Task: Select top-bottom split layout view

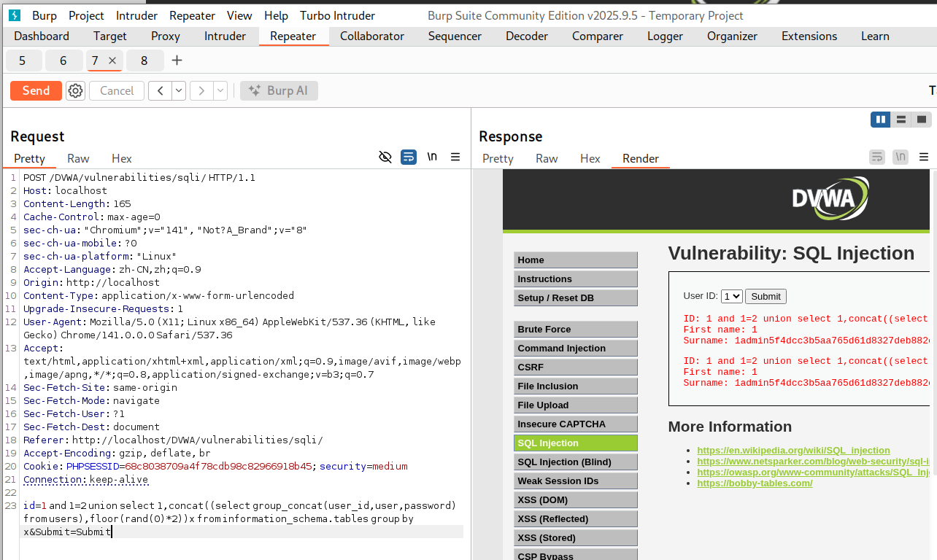Action: [x=901, y=119]
